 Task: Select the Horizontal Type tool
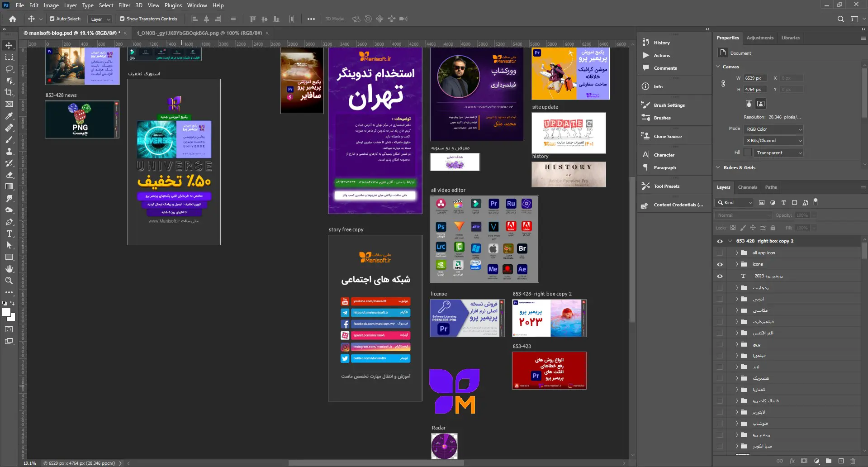coord(9,233)
